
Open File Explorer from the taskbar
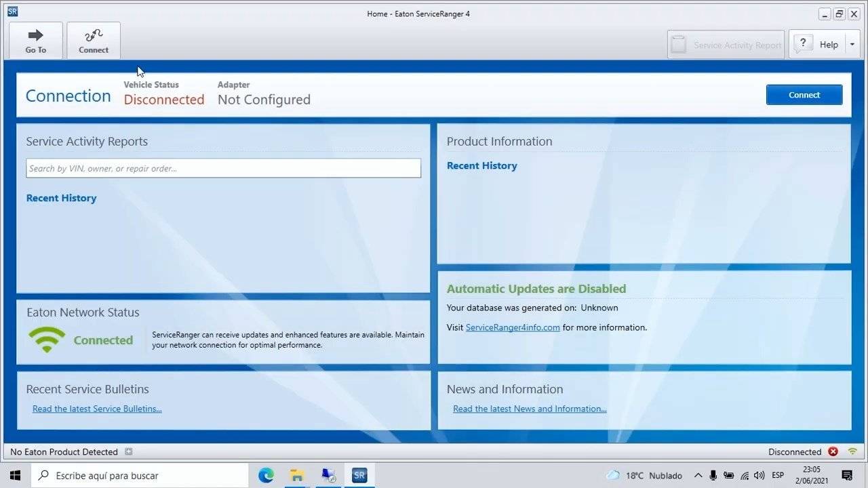pos(297,475)
